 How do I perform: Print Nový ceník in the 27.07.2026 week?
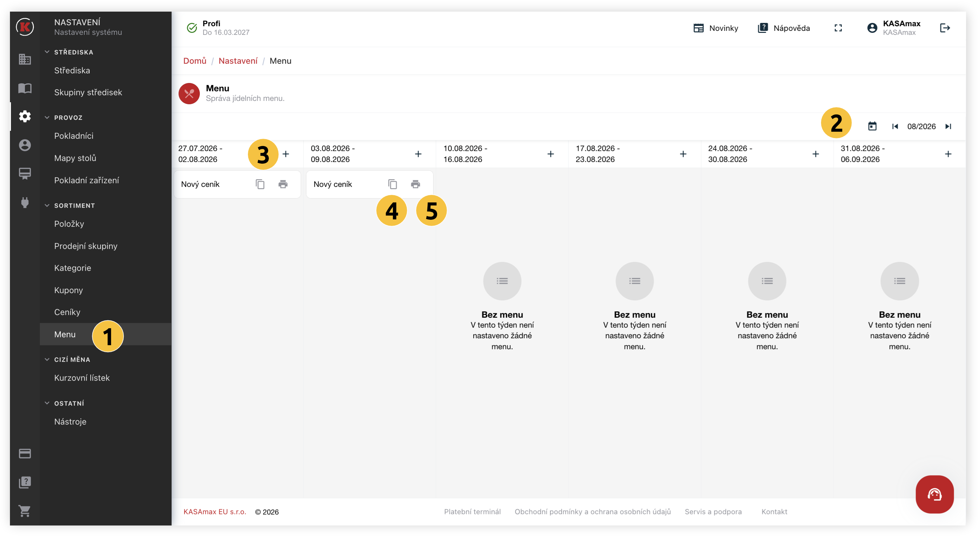tap(283, 184)
